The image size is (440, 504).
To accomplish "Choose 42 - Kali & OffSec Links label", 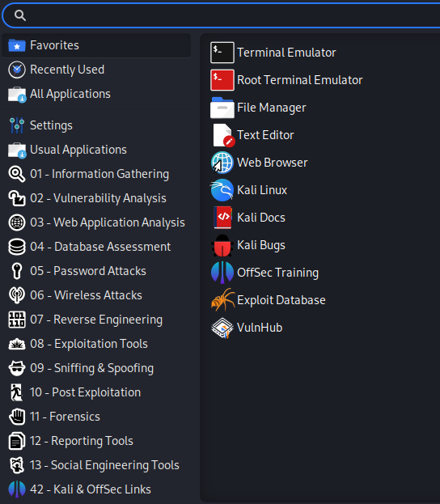I will click(91, 489).
